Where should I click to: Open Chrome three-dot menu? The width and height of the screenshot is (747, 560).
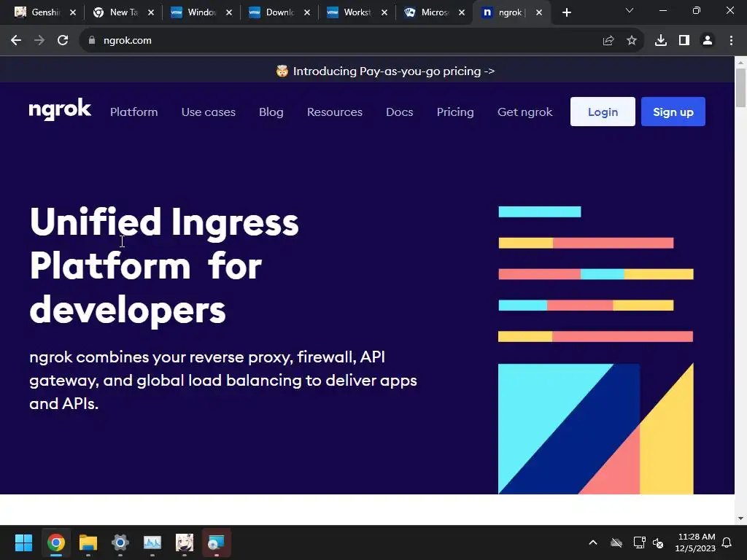pos(731,41)
